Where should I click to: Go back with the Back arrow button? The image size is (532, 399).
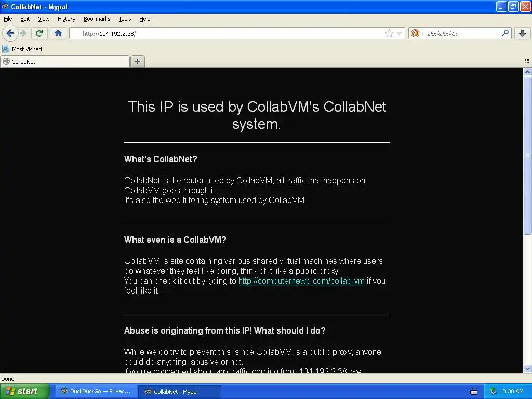(10, 33)
